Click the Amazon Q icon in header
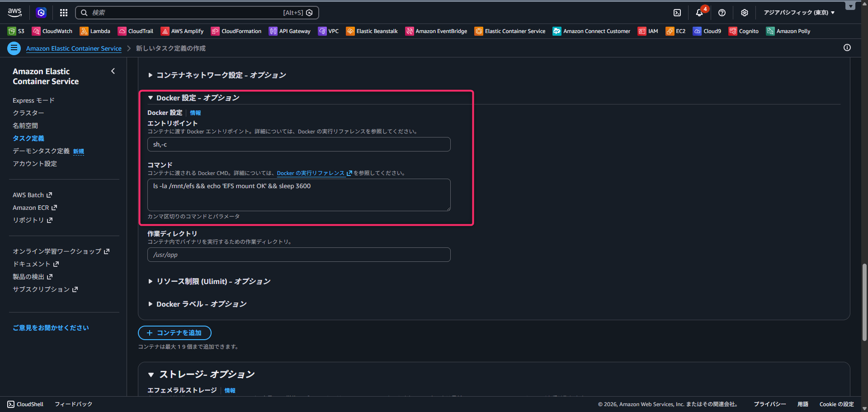 41,13
